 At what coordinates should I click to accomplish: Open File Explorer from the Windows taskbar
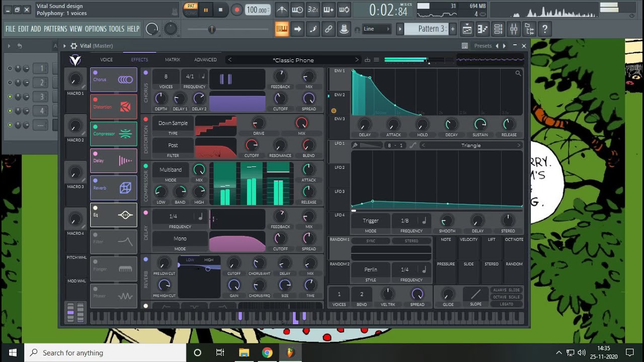pyautogui.click(x=244, y=352)
